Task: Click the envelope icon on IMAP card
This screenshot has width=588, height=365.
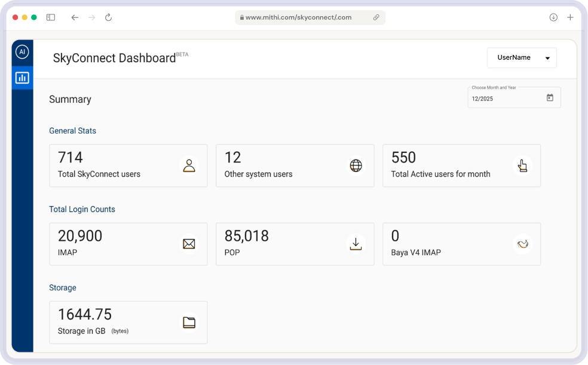Action: point(189,244)
